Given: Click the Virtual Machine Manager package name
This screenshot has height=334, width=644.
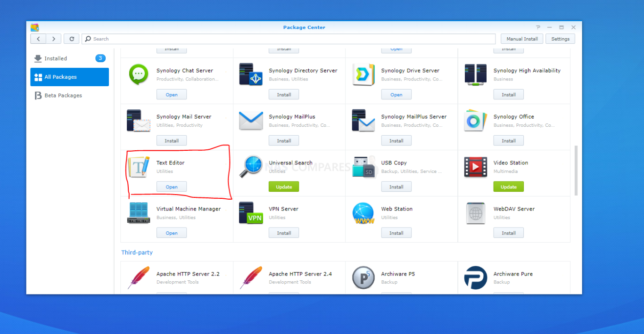Looking at the screenshot, I should pos(189,209).
